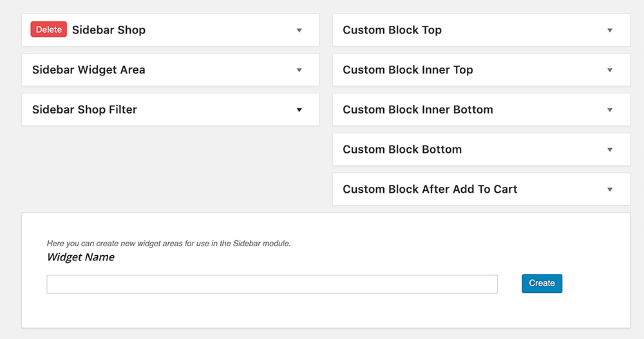Click the Custom Block Top heading
This screenshot has height=339, width=644.
[392, 30]
